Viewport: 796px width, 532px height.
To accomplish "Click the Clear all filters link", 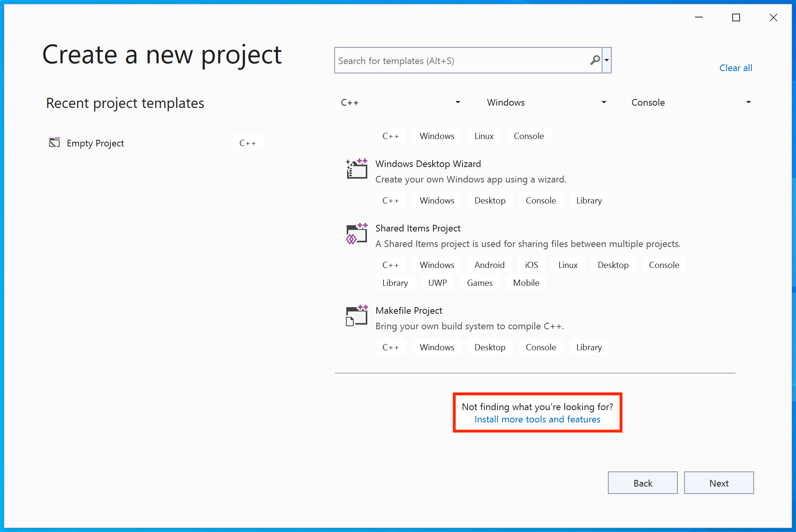I will point(735,68).
